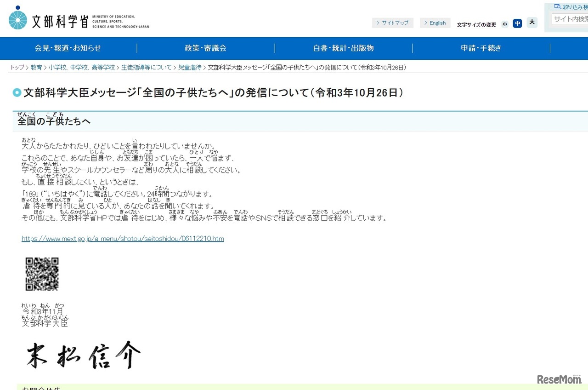Expand the 申請・手続き navigation menu
This screenshot has width=588, height=390.
pyautogui.click(x=481, y=48)
